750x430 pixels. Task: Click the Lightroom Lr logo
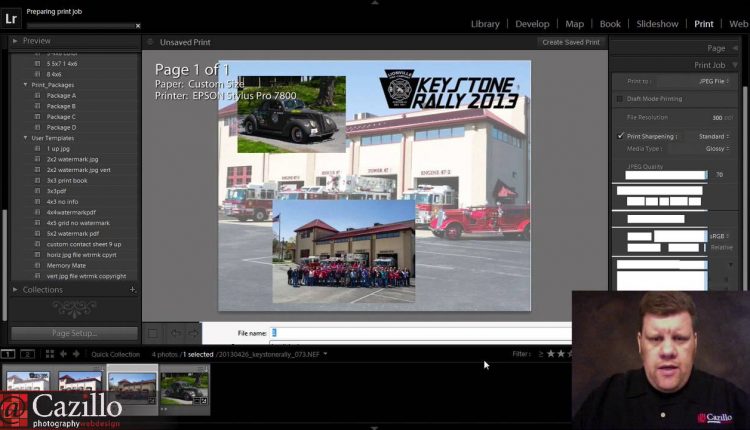click(11, 18)
